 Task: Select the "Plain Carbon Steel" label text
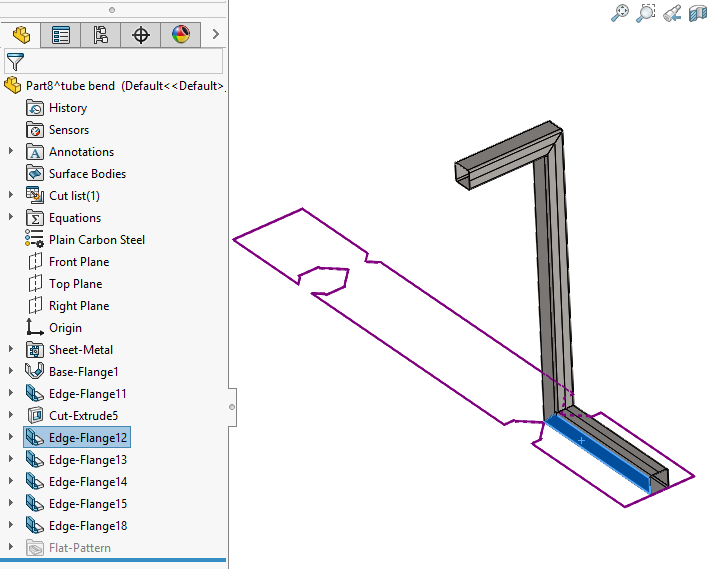pyautogui.click(x=97, y=240)
